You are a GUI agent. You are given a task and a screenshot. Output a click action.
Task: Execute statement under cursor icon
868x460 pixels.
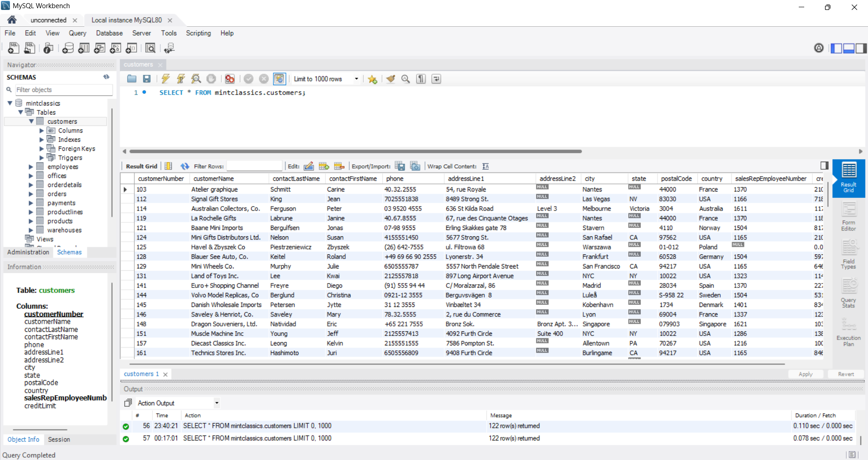(181, 79)
